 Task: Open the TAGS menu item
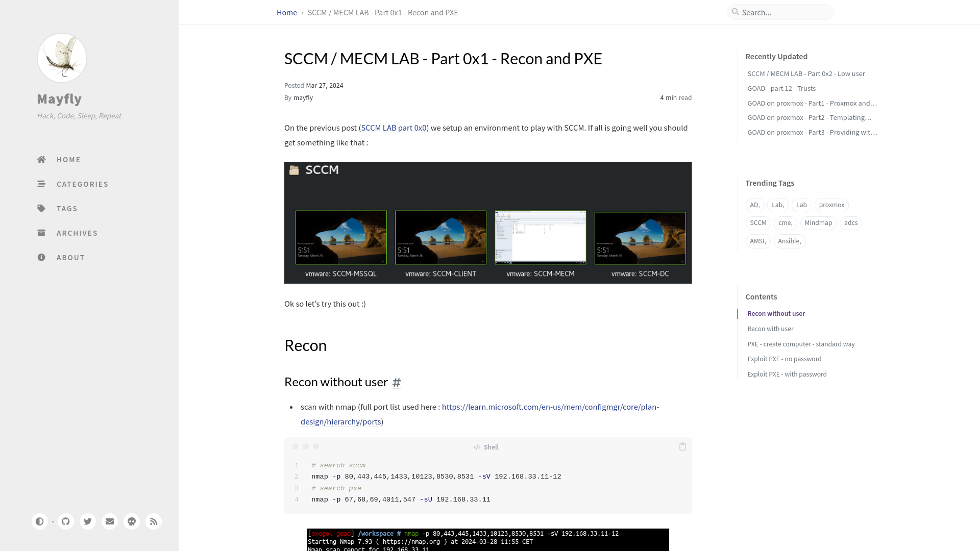[x=67, y=209]
